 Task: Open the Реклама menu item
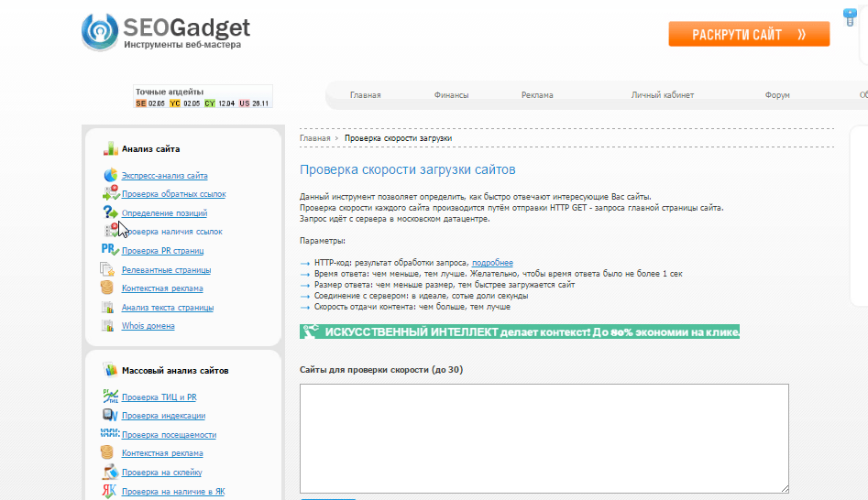pos(537,95)
